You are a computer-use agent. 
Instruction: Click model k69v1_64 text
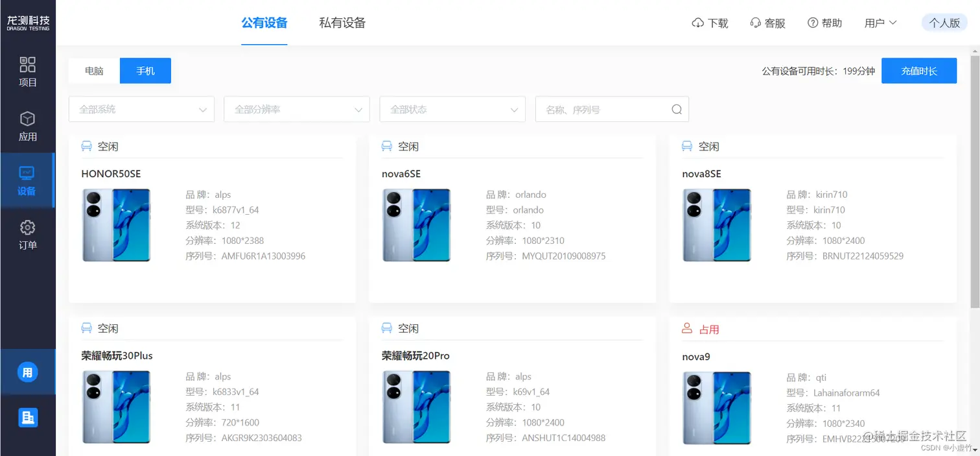click(x=531, y=392)
